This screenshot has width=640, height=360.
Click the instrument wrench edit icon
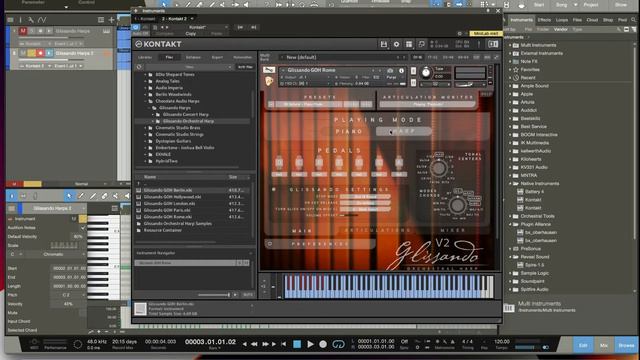pos(269,70)
